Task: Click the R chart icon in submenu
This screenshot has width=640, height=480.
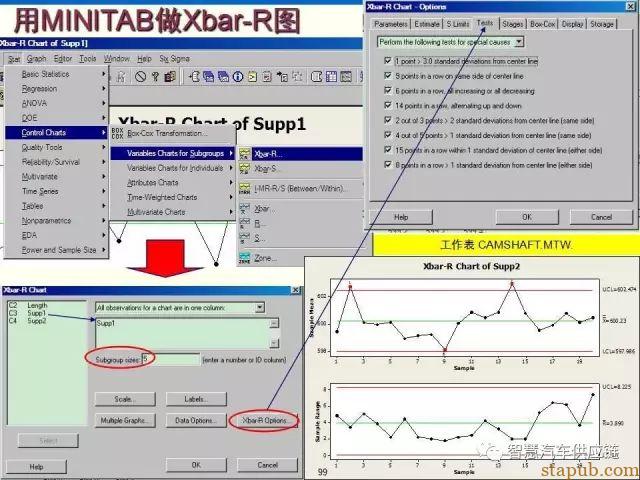Action: [244, 223]
